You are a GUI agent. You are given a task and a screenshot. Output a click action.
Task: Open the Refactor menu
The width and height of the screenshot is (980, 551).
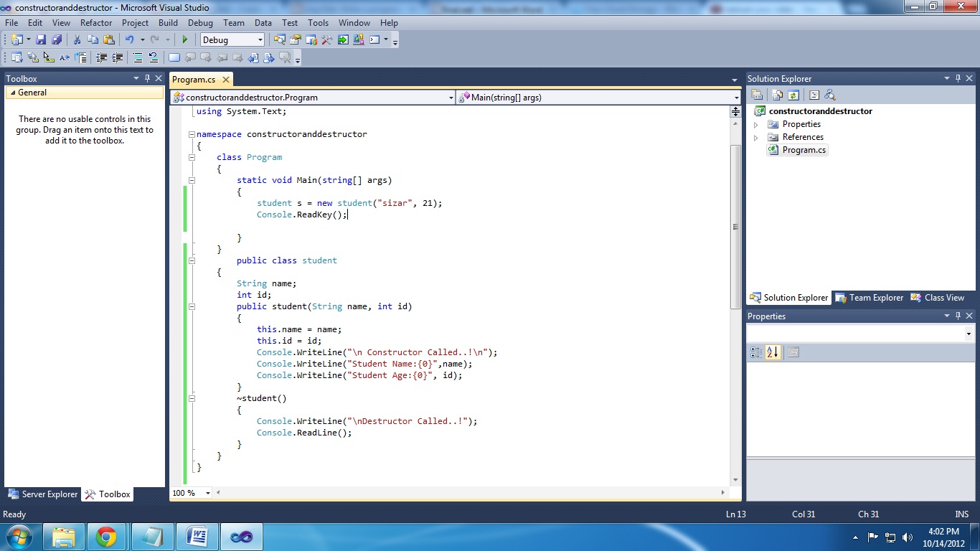point(96,23)
